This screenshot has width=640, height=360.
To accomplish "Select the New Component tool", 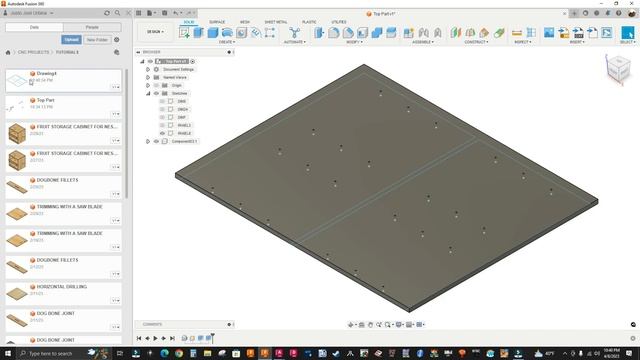I will (409, 33).
